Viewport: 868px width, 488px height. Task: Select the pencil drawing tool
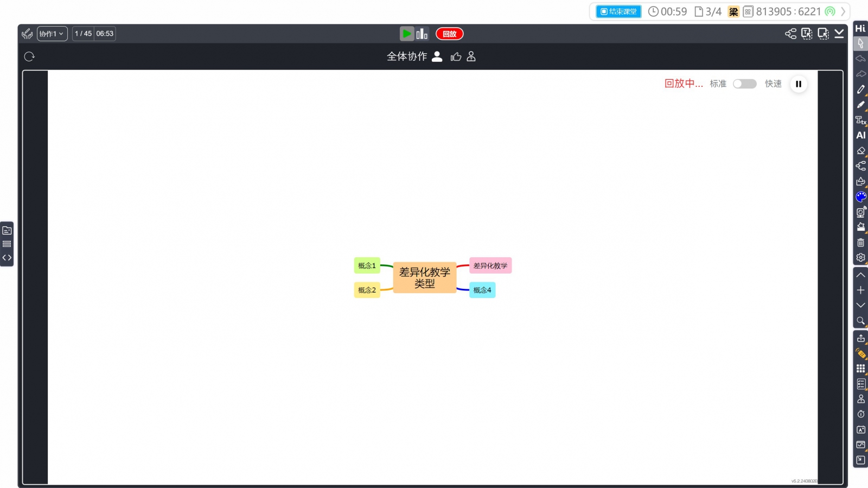click(860, 90)
